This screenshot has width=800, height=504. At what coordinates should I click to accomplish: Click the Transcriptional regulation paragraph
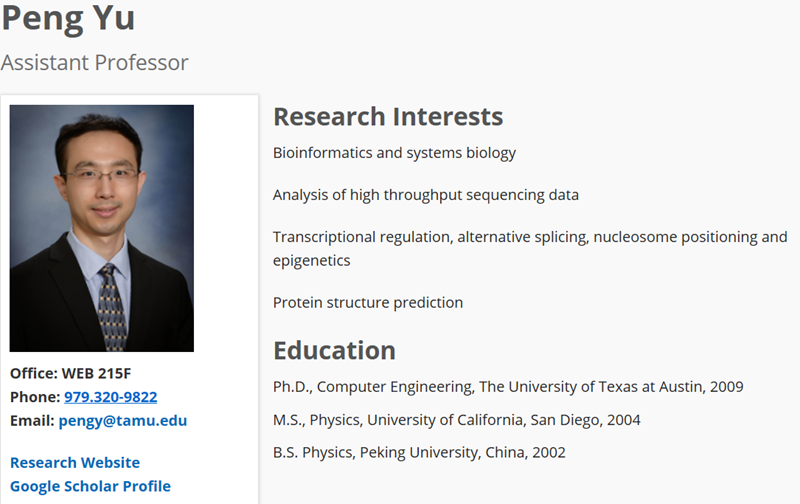tap(530, 248)
